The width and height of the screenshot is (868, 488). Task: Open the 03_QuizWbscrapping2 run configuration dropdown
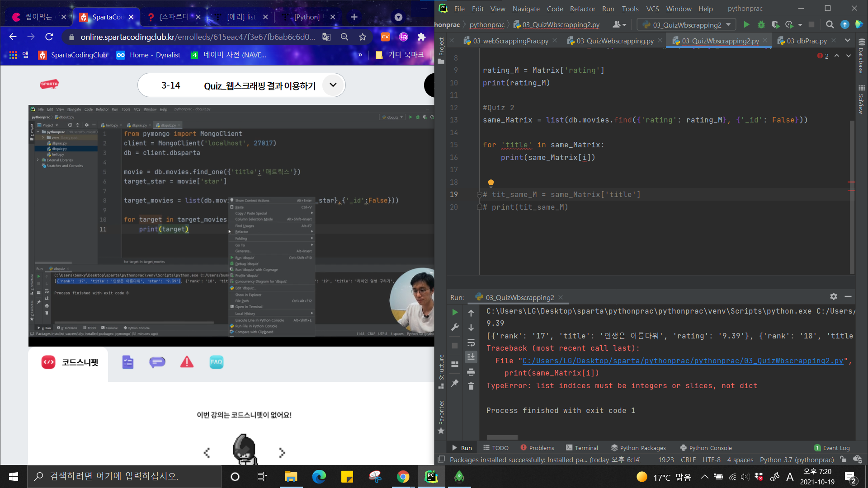click(x=686, y=25)
